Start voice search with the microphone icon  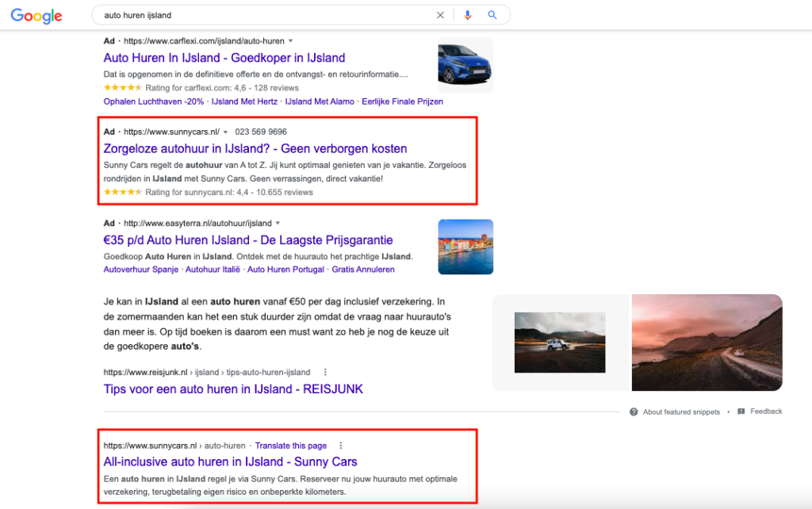[x=468, y=15]
